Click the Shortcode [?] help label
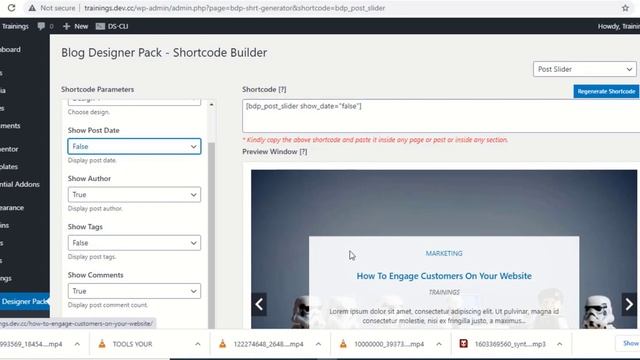 (264, 89)
